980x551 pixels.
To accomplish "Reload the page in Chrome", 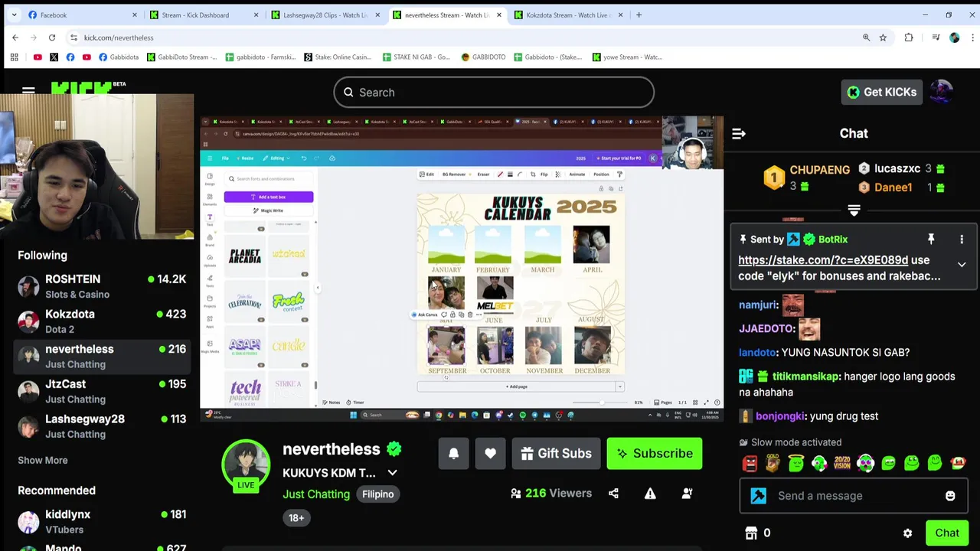I will coord(52,37).
